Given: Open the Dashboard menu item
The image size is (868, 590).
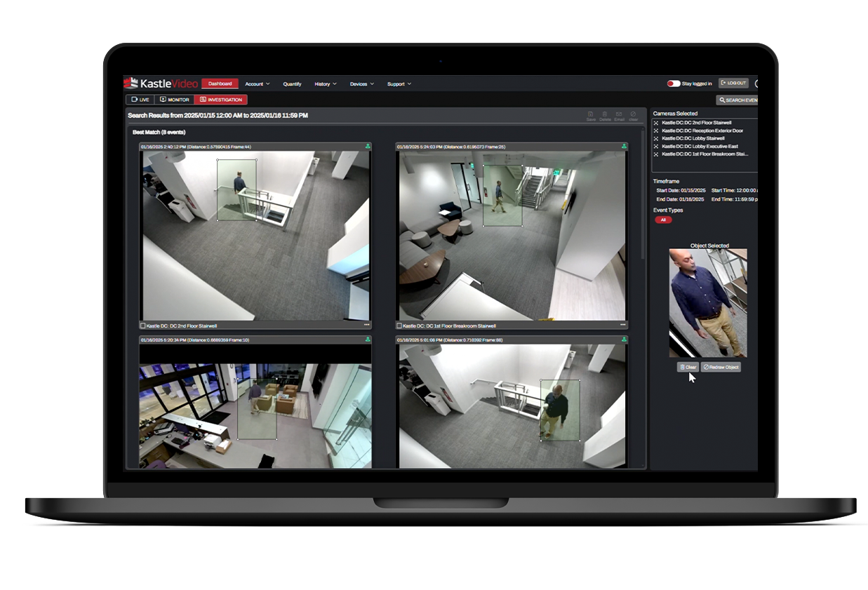Looking at the screenshot, I should point(220,83).
